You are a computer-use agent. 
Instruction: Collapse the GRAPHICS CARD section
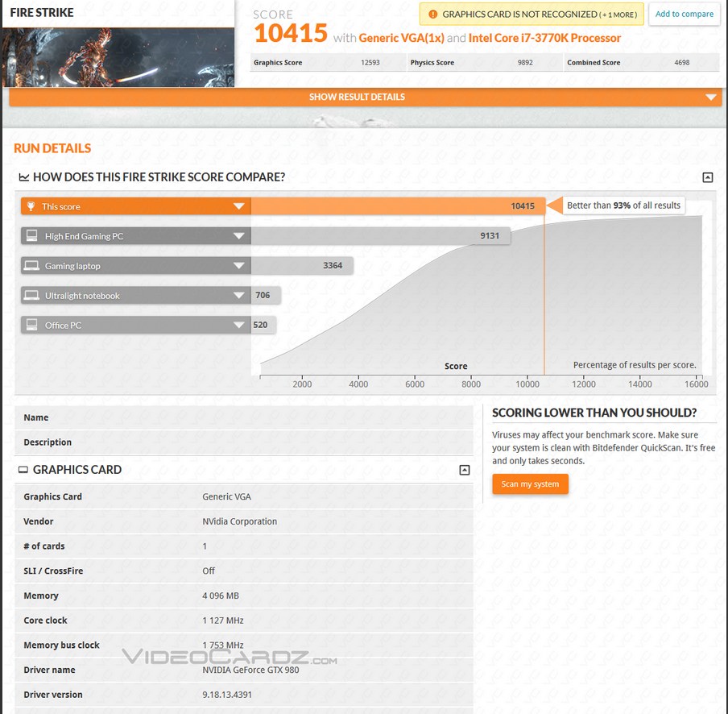465,470
